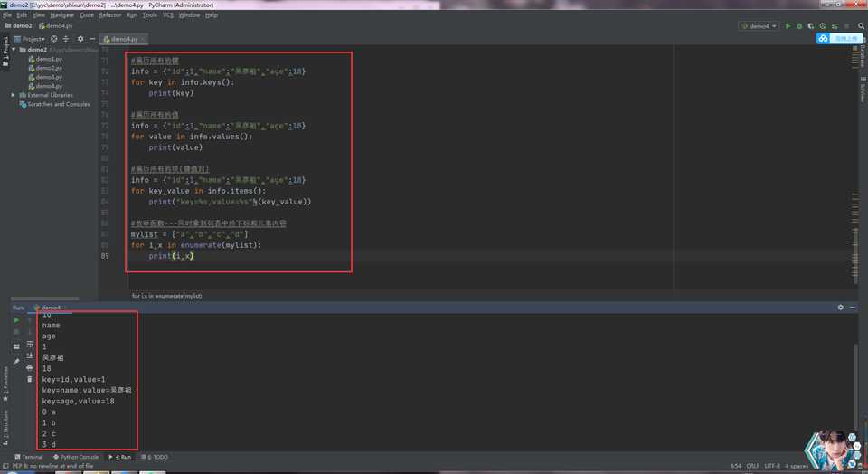Open the File menu

[6, 15]
